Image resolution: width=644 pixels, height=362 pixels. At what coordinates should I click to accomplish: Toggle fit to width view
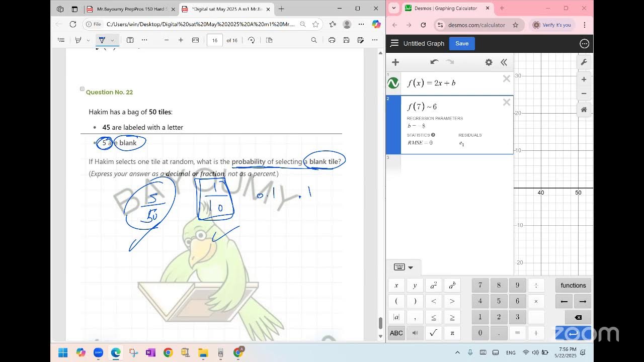tap(195, 40)
